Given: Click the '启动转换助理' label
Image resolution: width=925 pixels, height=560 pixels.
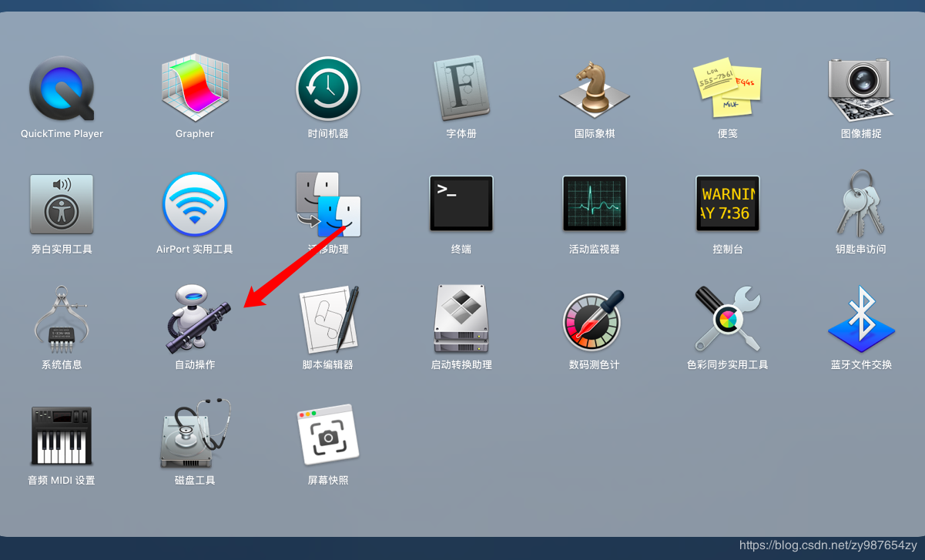Looking at the screenshot, I should [461, 365].
